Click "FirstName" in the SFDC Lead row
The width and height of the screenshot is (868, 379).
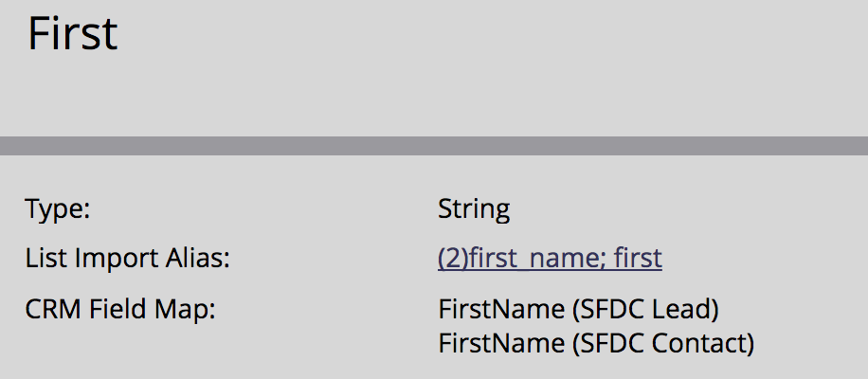coord(501,309)
